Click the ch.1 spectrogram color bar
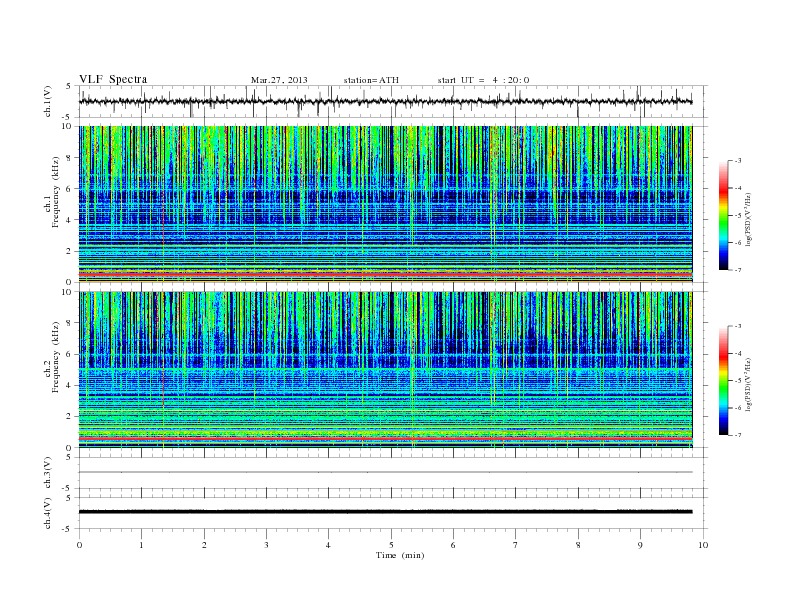 tap(723, 215)
